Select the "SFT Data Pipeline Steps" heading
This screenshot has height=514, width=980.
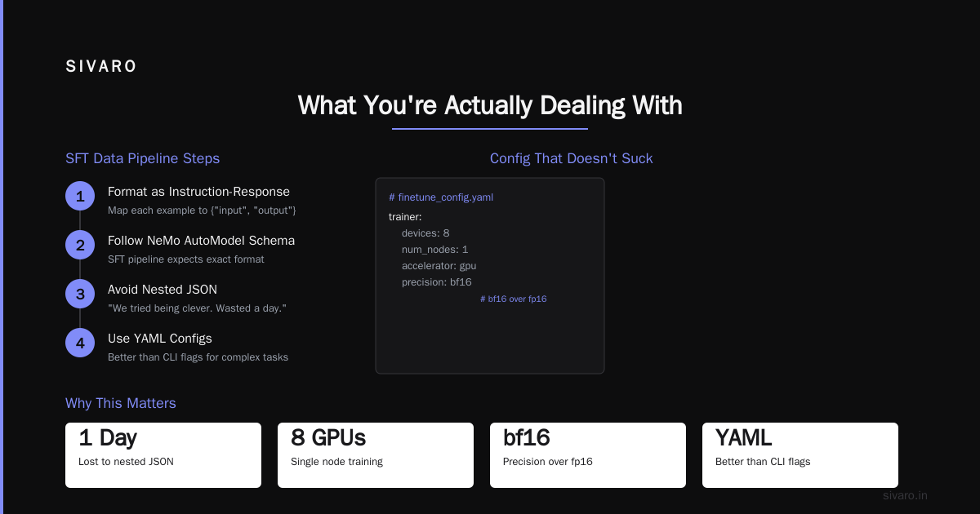coord(142,158)
